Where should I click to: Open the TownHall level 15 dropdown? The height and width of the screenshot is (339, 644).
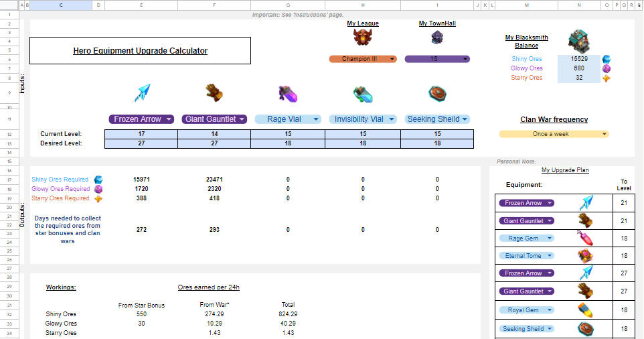coord(437,59)
